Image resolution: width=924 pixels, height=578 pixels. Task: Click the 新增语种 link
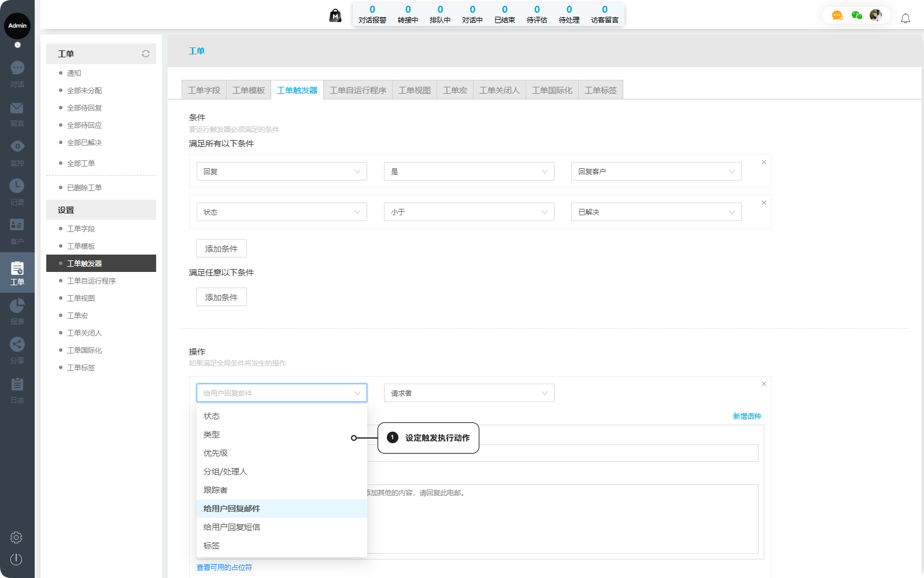(x=746, y=417)
